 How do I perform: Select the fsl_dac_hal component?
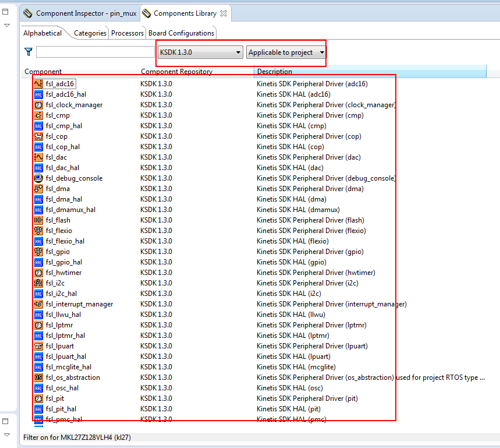[62, 168]
